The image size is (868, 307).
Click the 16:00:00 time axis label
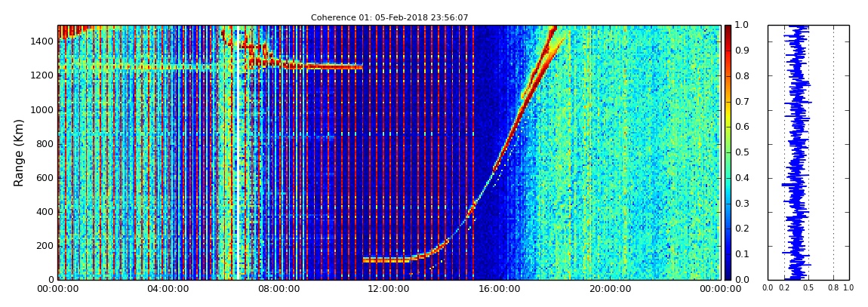(x=500, y=289)
